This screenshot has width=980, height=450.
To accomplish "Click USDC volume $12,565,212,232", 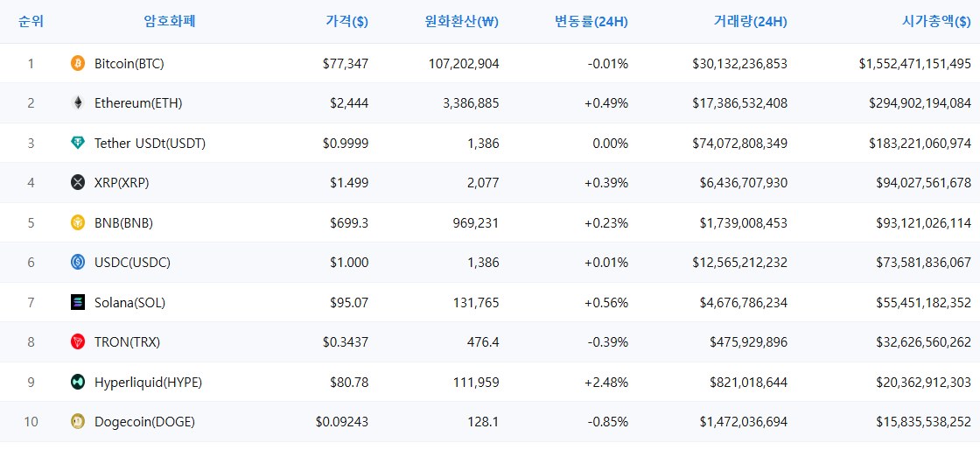I will [x=740, y=263].
